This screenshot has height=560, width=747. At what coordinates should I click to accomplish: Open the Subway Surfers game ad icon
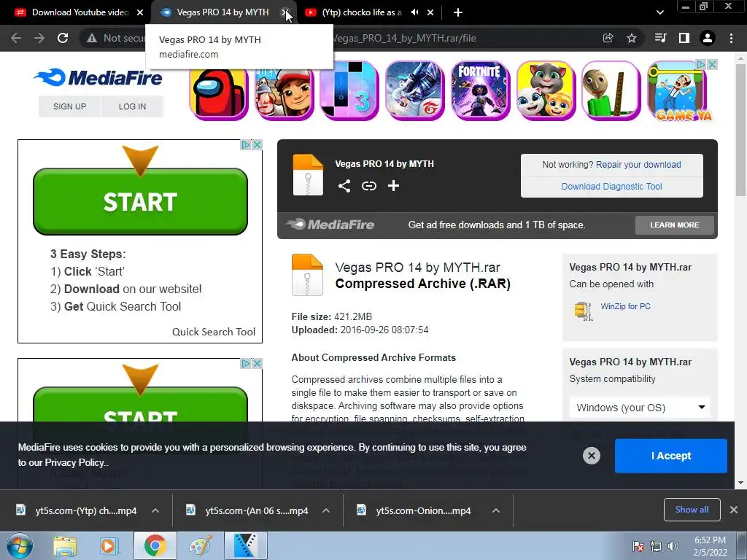click(x=284, y=90)
